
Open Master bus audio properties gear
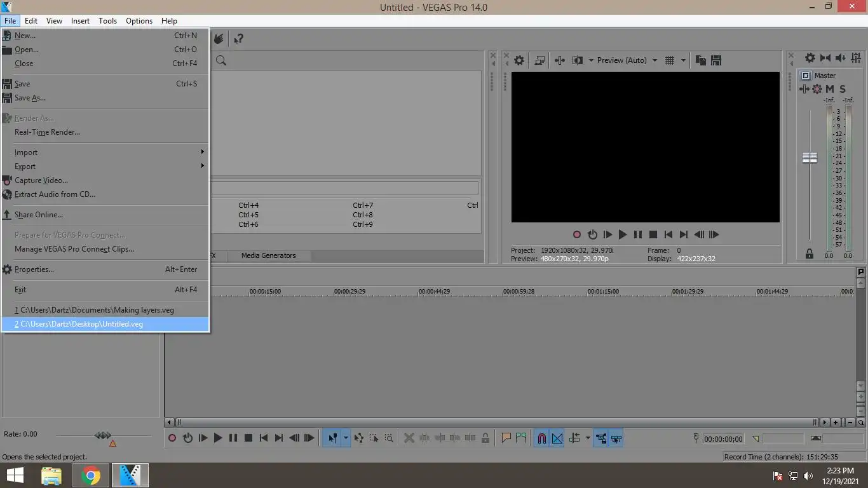point(810,58)
